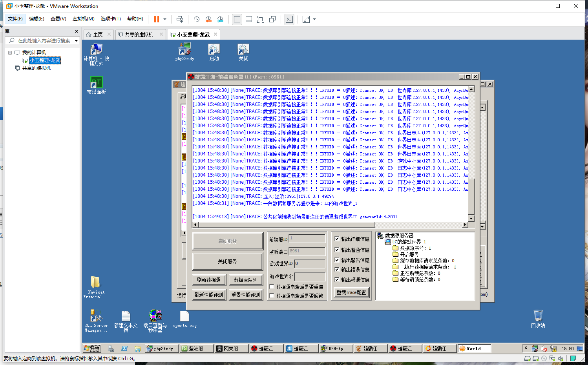This screenshot has height=365, width=588.
Task: Open the stretch display dropdown arrow
Action: (x=314, y=19)
